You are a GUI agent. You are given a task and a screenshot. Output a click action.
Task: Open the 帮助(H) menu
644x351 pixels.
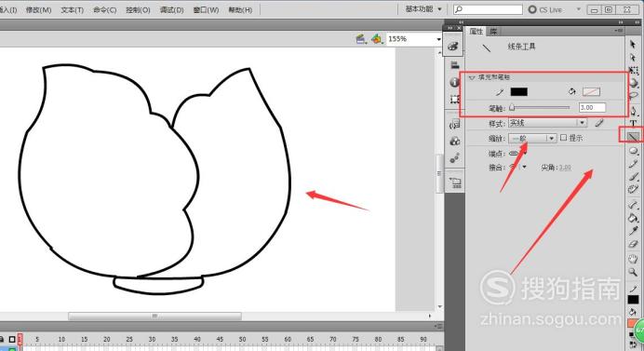click(240, 9)
